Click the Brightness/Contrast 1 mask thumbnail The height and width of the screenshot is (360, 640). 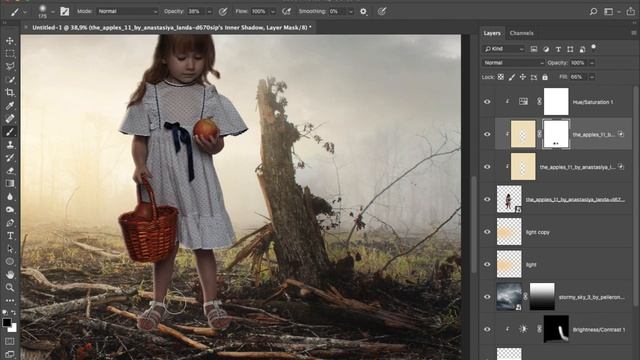coord(556,329)
